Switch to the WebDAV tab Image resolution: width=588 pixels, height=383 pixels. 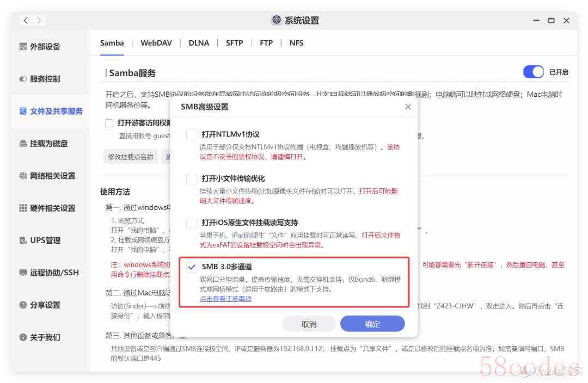(x=156, y=43)
